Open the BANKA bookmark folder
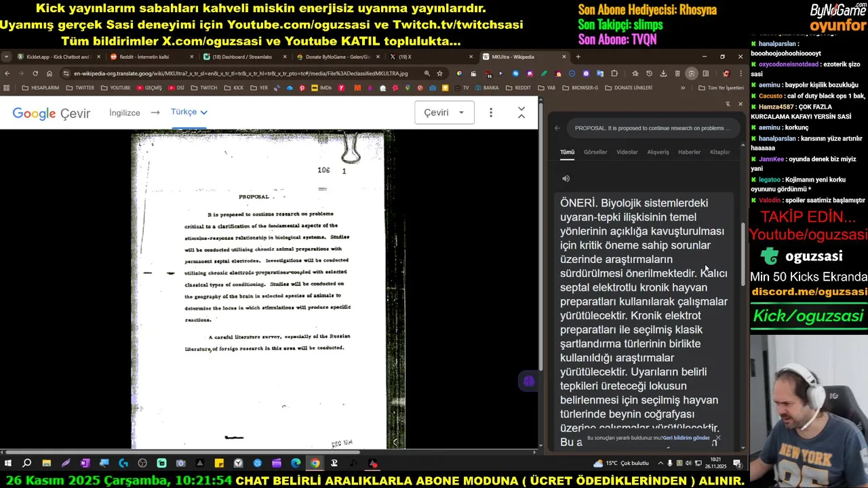The image size is (868, 488). [x=486, y=87]
